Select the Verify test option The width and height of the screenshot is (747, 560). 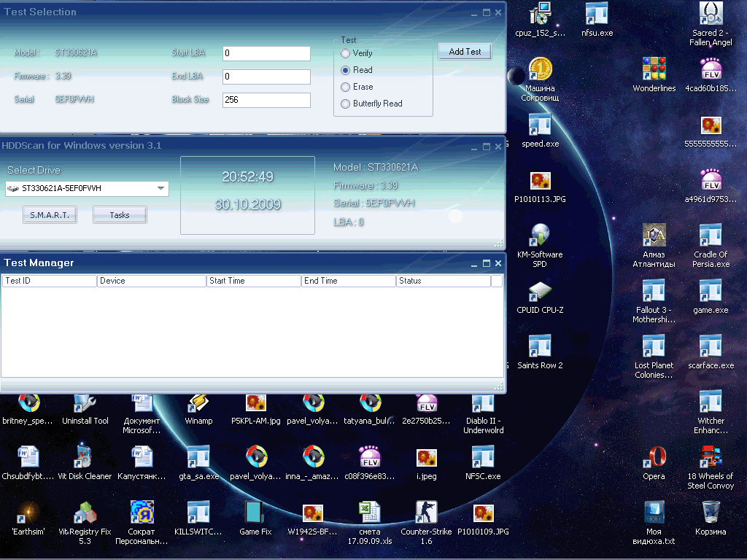point(346,53)
